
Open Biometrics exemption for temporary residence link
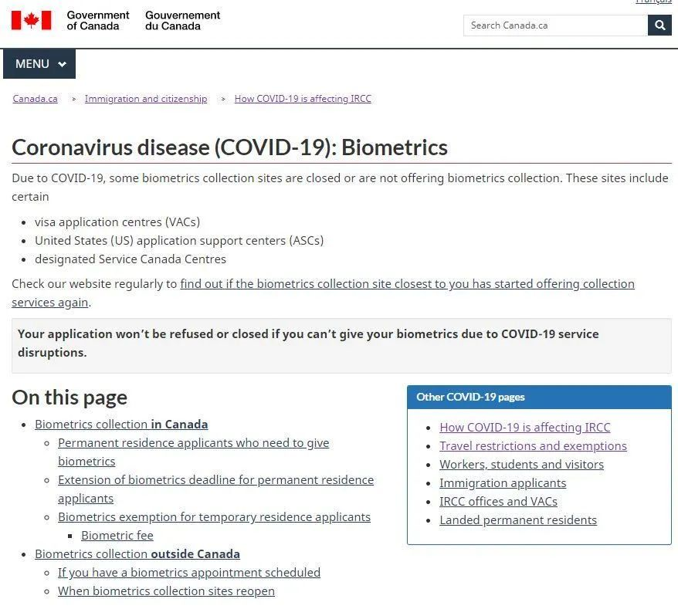click(214, 517)
